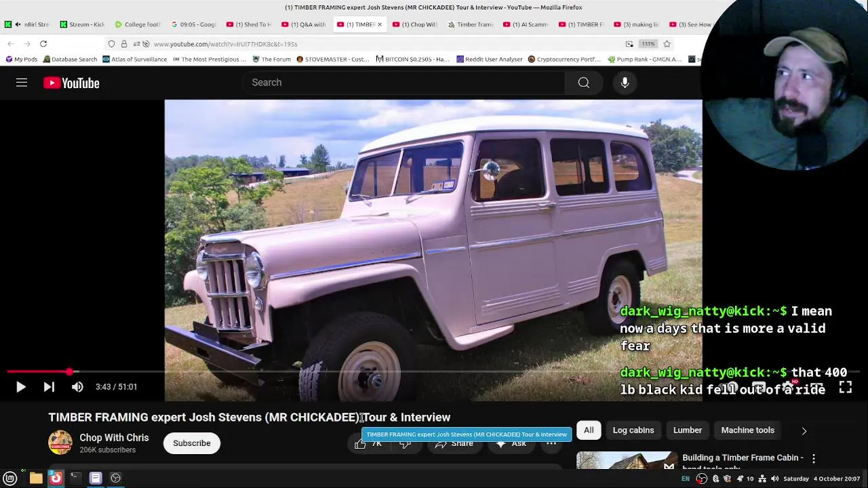Open the Pump Rank GMGN bookmark
Image resolution: width=868 pixels, height=488 pixels.
pyautogui.click(x=644, y=59)
